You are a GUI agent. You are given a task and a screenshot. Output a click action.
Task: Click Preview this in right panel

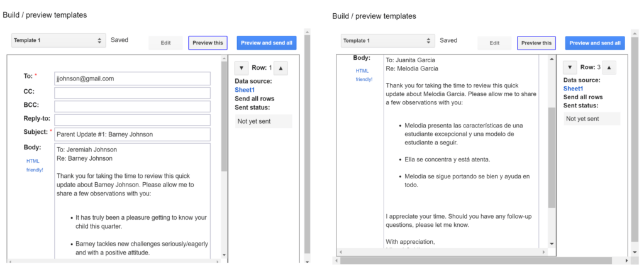point(536,43)
